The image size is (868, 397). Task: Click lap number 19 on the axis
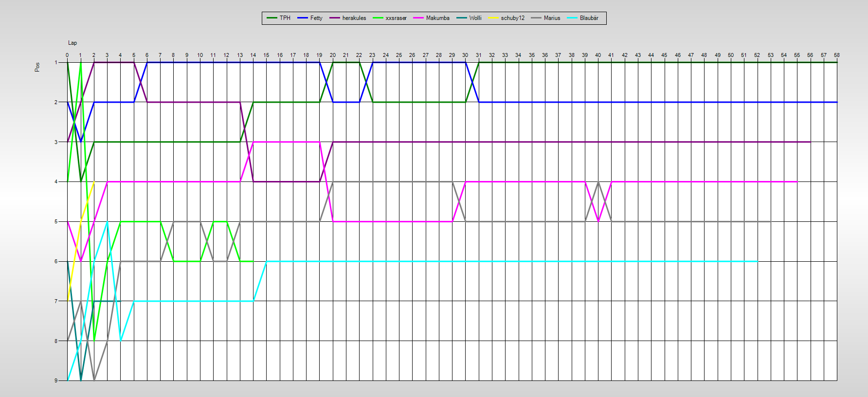click(x=319, y=55)
